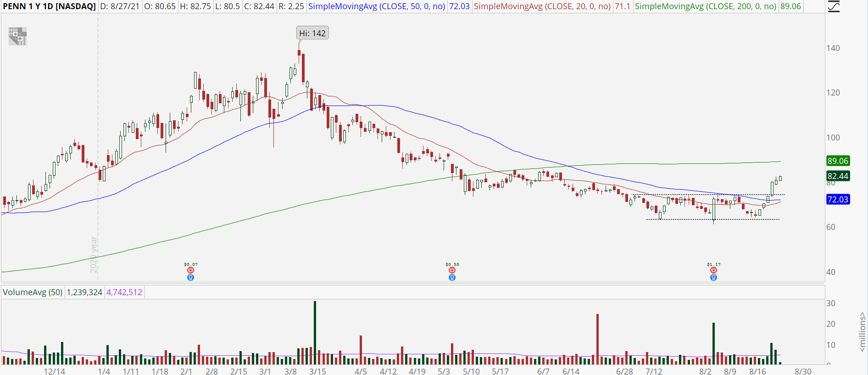The image size is (868, 375).
Task: Click the 60 price axis label
Action: 831,227
